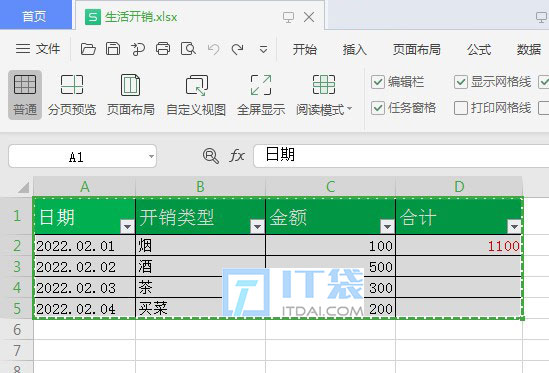Open Print Preview icon
The height and width of the screenshot is (373, 549).
[x=188, y=49]
